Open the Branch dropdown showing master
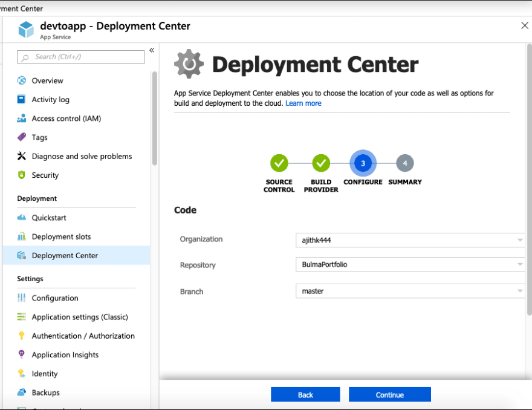Image resolution: width=532 pixels, height=410 pixels. click(x=410, y=291)
